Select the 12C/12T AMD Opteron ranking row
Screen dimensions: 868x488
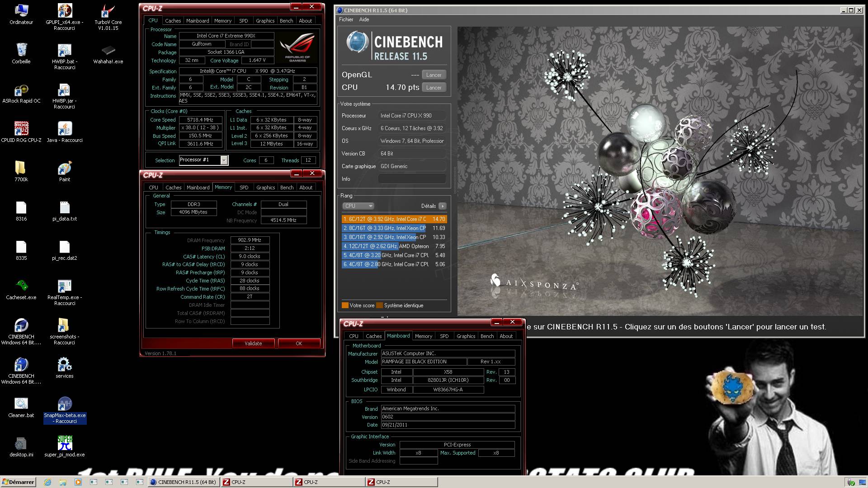[394, 246]
